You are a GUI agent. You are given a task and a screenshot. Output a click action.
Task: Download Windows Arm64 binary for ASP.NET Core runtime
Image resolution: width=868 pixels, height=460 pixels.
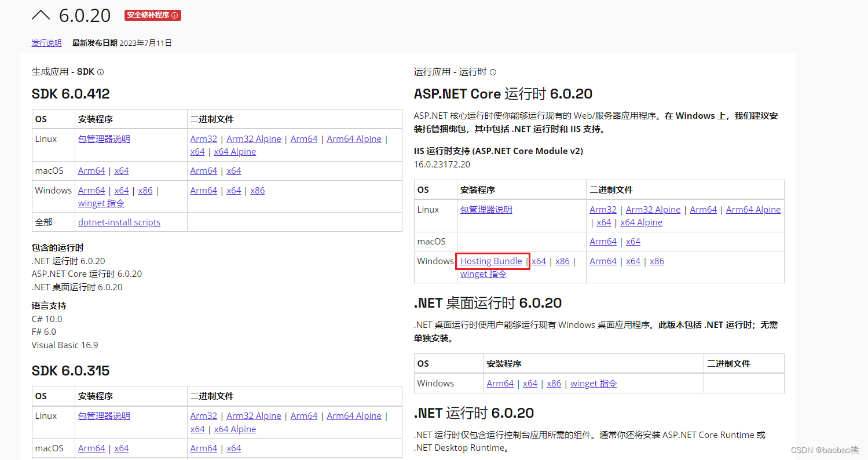603,261
